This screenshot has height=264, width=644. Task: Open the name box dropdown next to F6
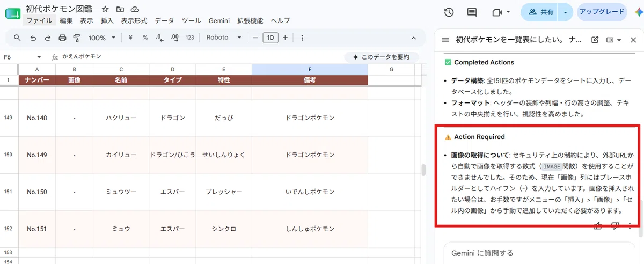[39, 57]
